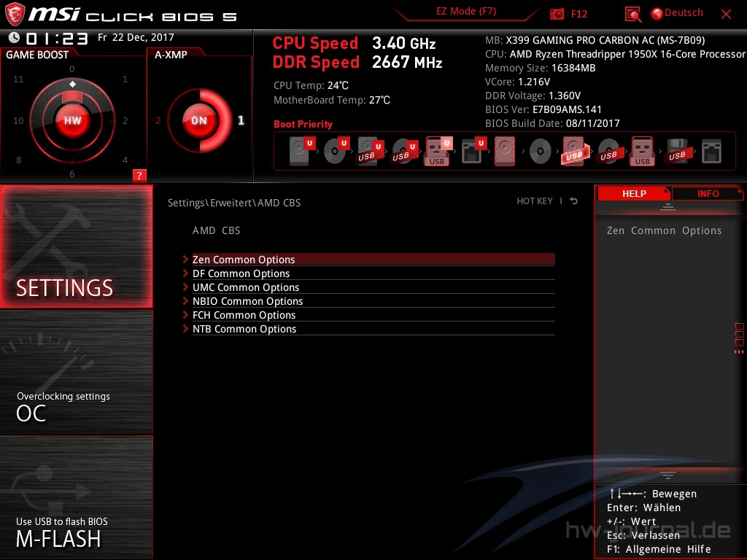
Task: Select the legacy USB key boot icon without U badge
Action: (643, 152)
